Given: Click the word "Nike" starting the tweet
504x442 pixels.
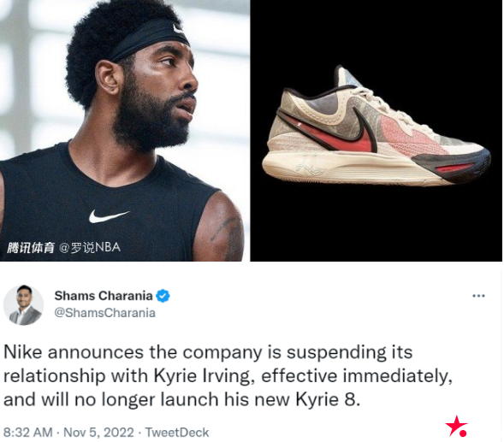Looking at the screenshot, I should [23, 352].
